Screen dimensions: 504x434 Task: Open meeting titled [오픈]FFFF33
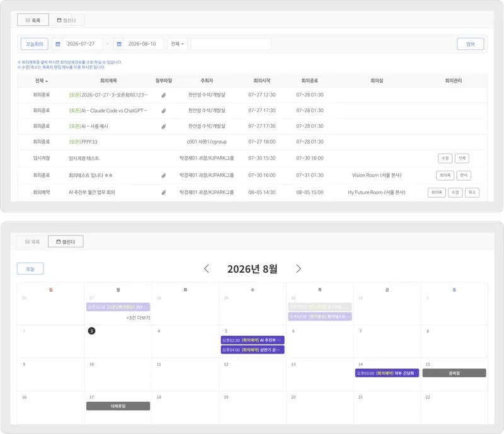pos(83,142)
